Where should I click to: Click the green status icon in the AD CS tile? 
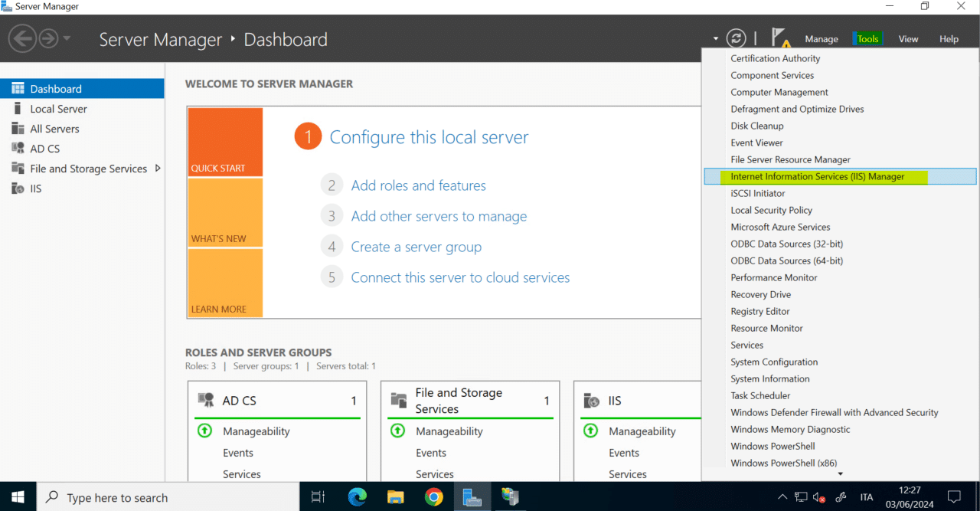click(x=204, y=431)
